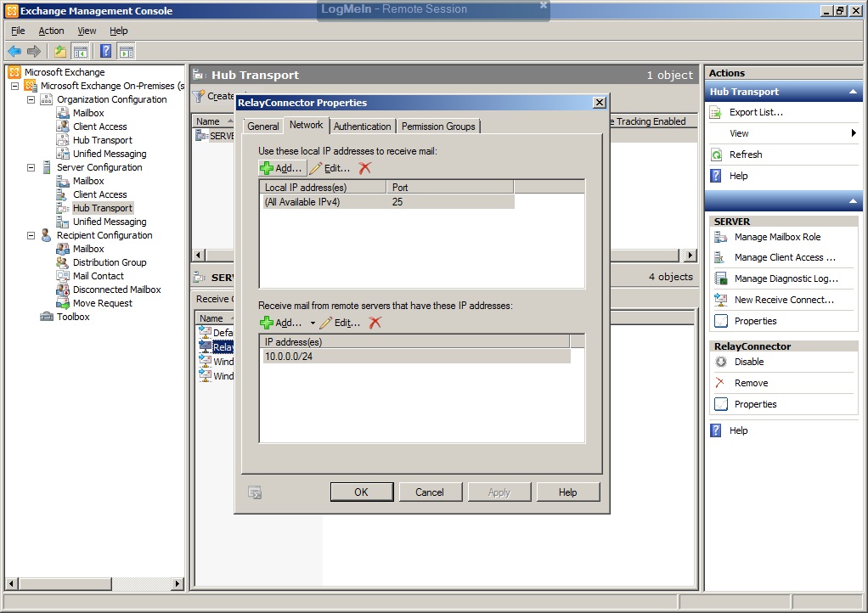Toggle the Show/Hide console tree icon
This screenshot has width=868, height=613.
pyautogui.click(x=81, y=52)
